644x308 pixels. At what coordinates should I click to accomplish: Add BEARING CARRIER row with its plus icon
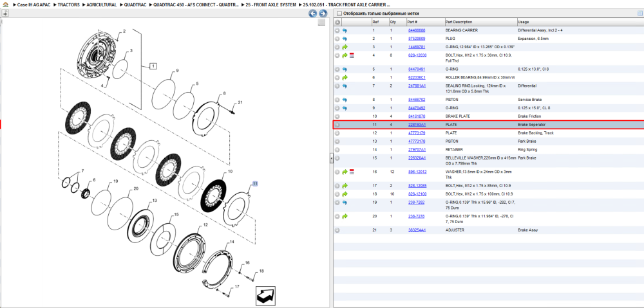pos(337,30)
